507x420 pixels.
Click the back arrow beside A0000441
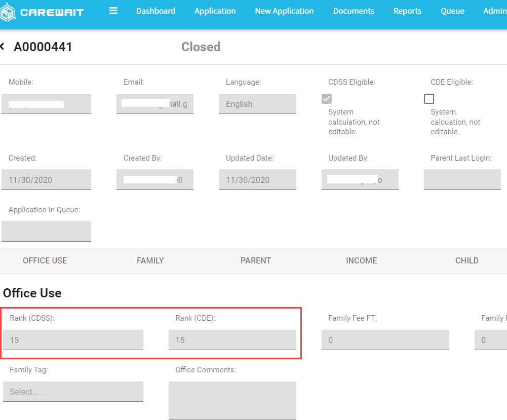[x=3, y=47]
